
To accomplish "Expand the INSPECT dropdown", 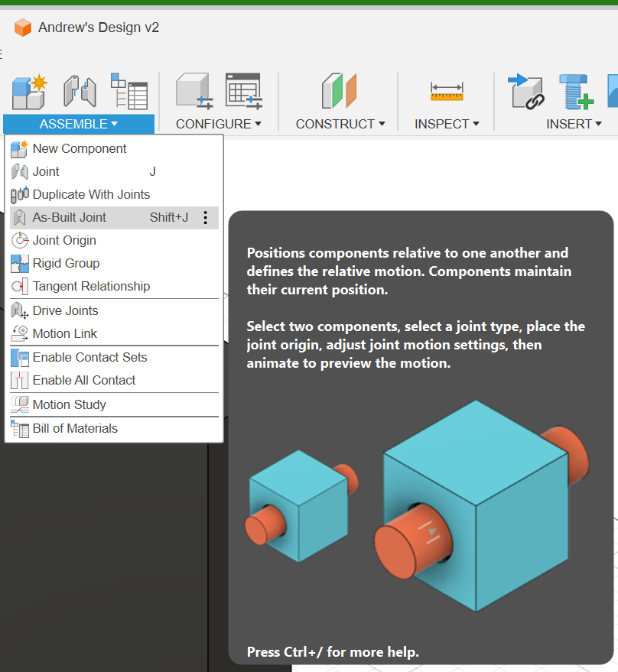I will click(447, 123).
